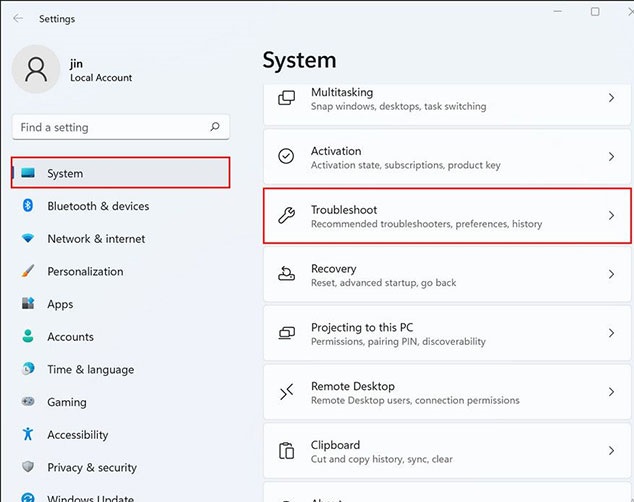Click the Remote Desktop arrows icon
634x502 pixels.
coord(286,391)
